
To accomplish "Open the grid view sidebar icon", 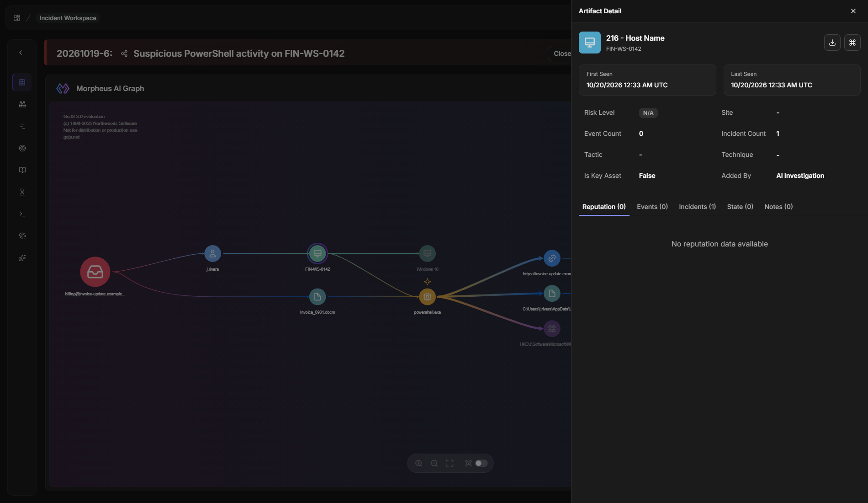I will pos(22,82).
